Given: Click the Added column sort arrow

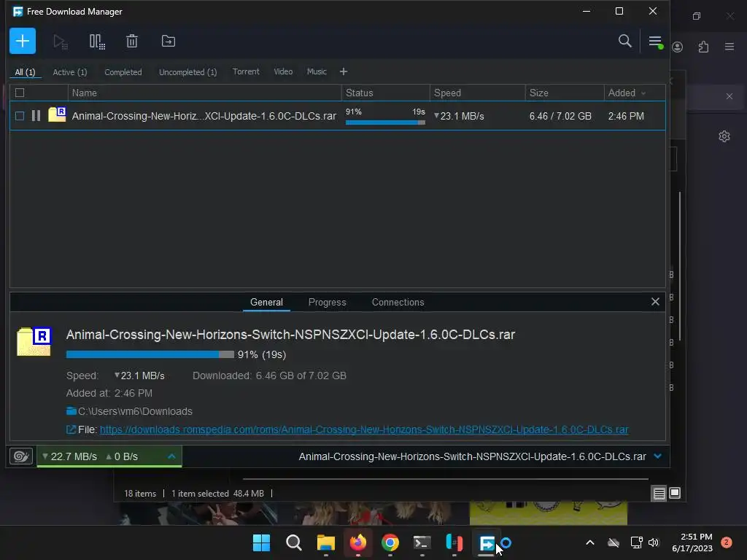Looking at the screenshot, I should pyautogui.click(x=643, y=93).
